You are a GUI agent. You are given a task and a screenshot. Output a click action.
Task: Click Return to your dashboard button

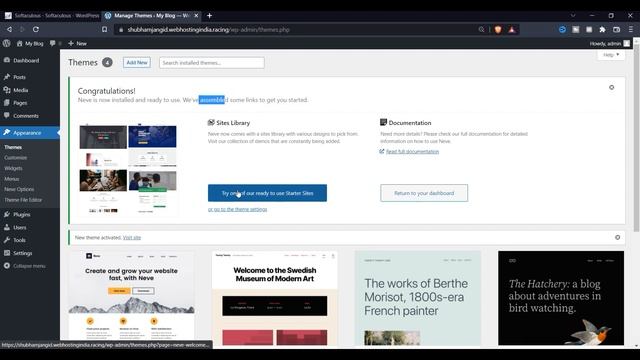[424, 193]
